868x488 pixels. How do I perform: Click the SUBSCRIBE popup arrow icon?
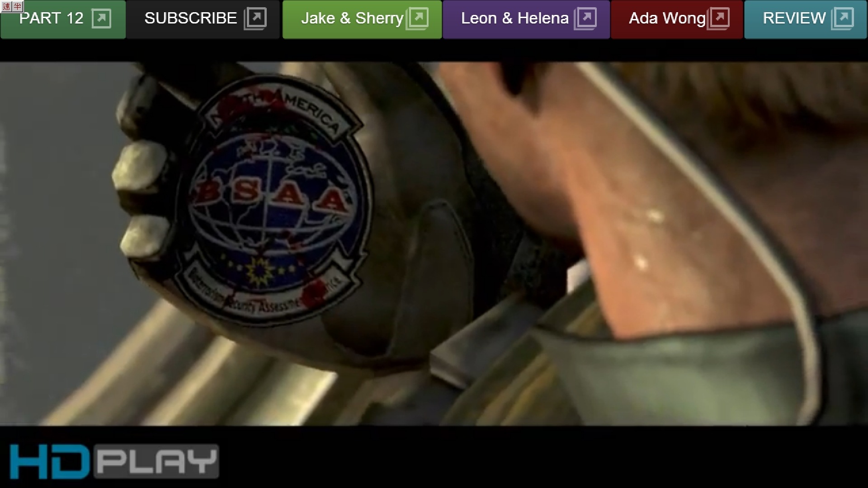[255, 19]
